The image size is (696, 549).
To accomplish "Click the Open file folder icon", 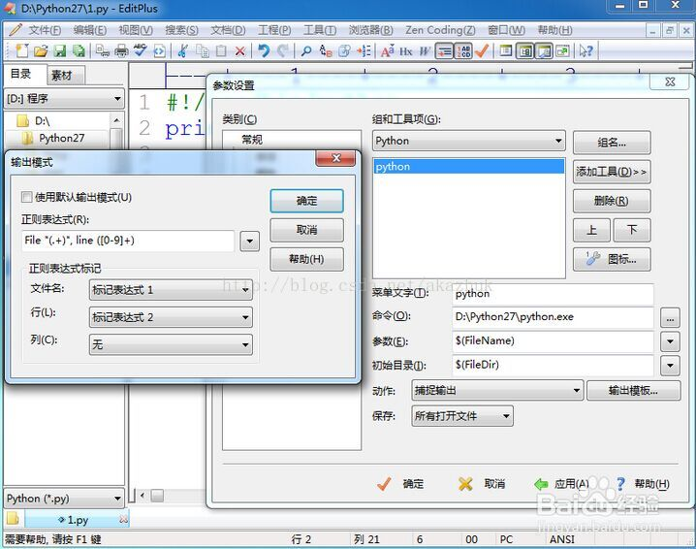I will [40, 51].
